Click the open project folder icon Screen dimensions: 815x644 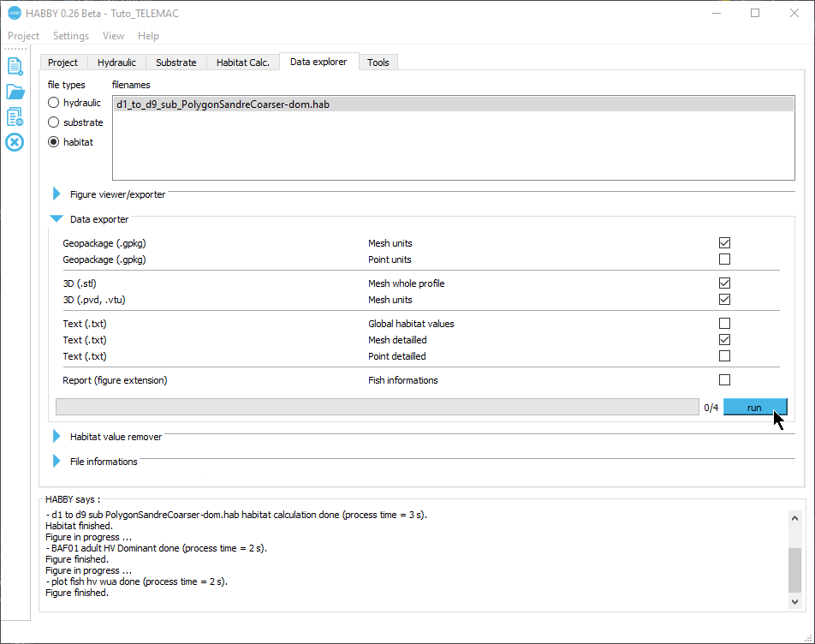[x=15, y=92]
